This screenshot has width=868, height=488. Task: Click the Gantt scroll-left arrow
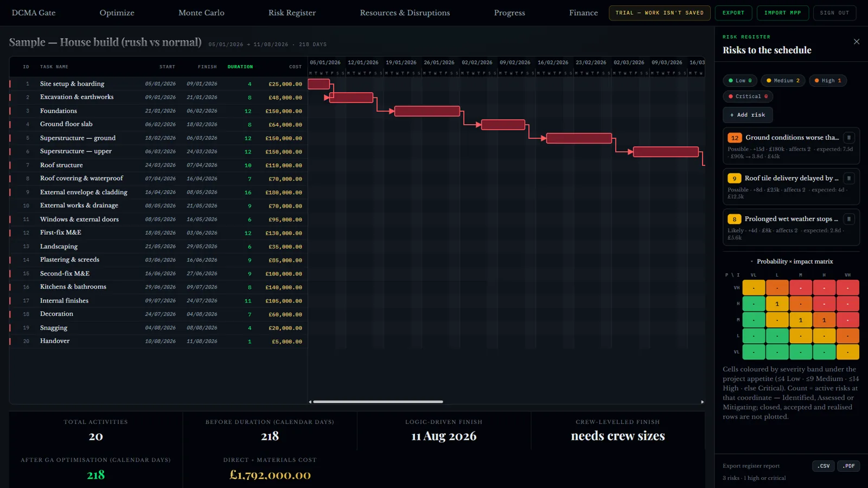[310, 402]
